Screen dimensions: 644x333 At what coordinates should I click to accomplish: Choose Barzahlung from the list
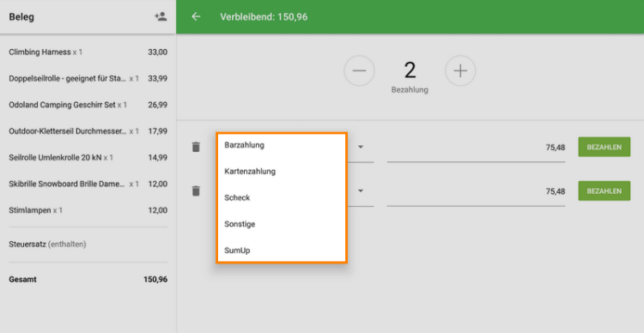pyautogui.click(x=282, y=145)
